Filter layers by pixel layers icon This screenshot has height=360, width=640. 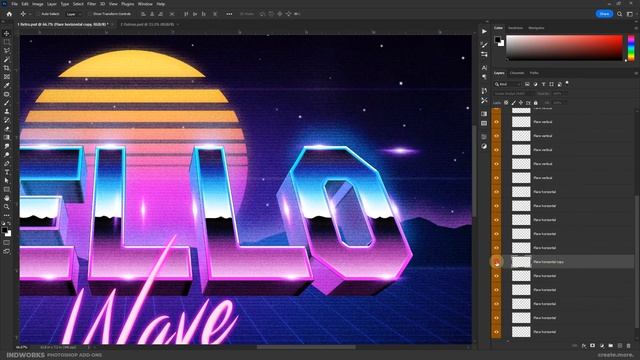coord(527,84)
